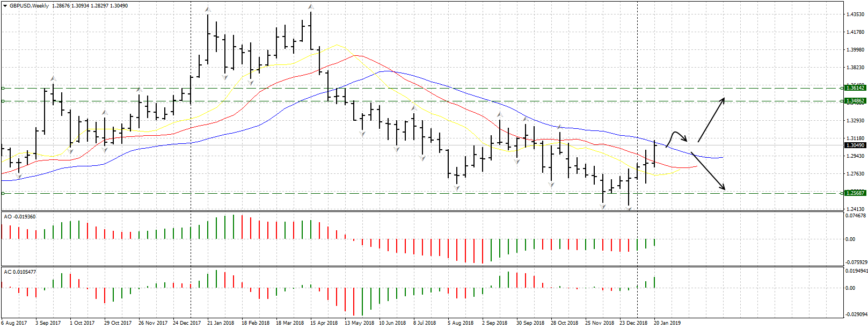The image size is (868, 329).
Task: Click the AC indicator label
Action: coord(20,272)
